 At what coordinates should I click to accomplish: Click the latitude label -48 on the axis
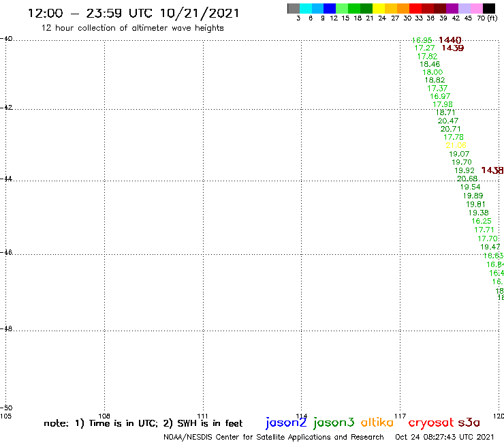pos(6,329)
